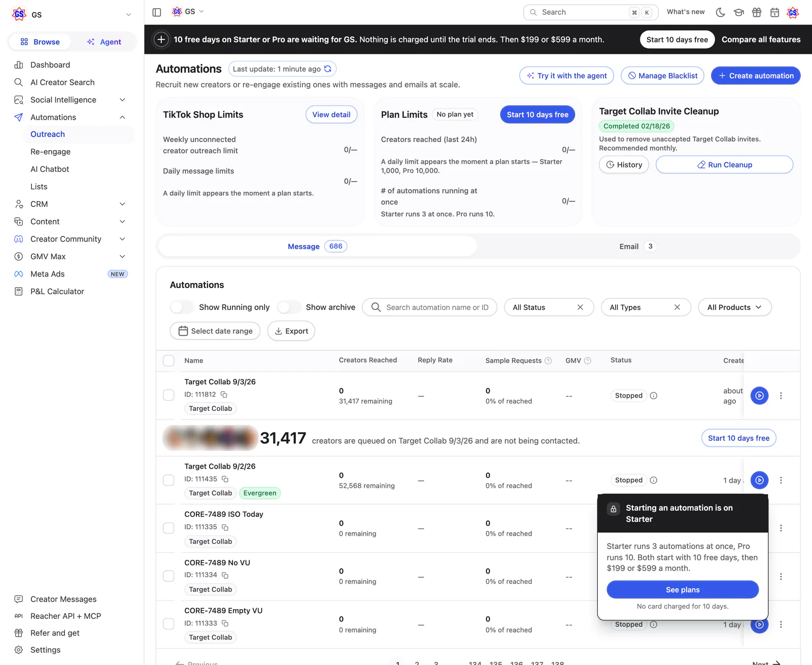Switch to dark mode moon icon
This screenshot has width=812, height=665.
pyautogui.click(x=720, y=12)
